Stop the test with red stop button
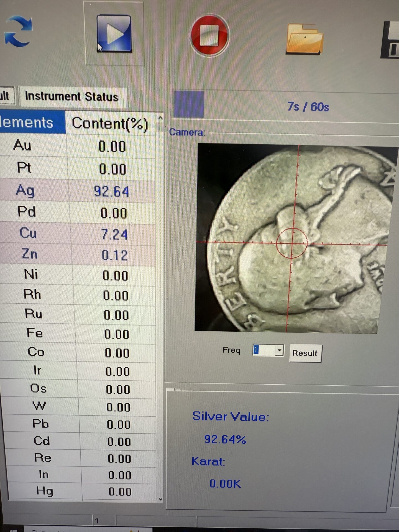Viewport: 399px width, 532px height. pos(210,35)
